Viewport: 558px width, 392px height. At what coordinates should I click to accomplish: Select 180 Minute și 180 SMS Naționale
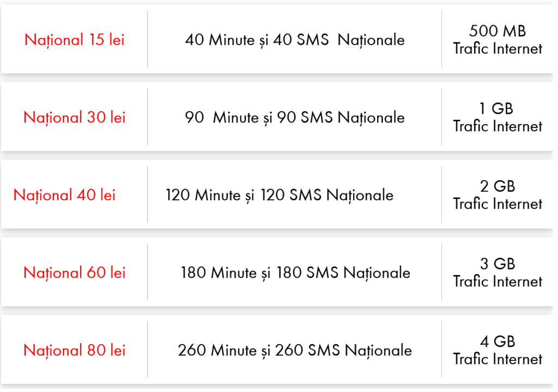(295, 272)
